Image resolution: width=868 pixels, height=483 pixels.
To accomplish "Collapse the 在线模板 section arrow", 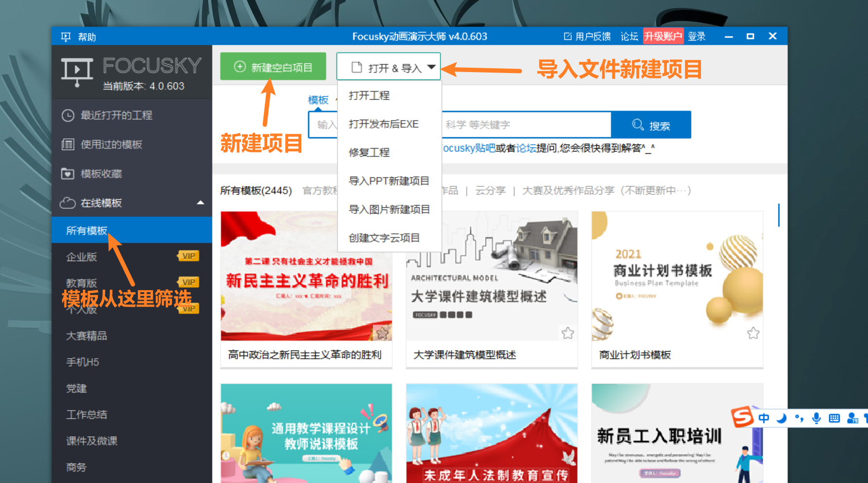I will click(201, 203).
